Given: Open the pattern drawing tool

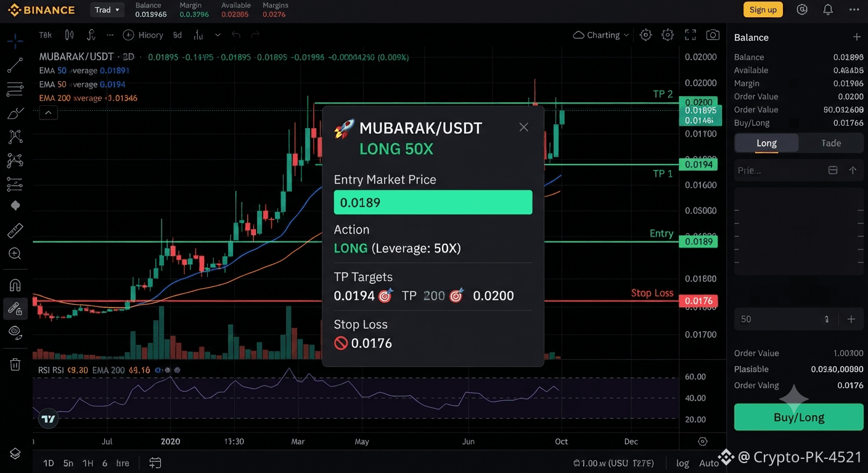Looking at the screenshot, I should click(15, 137).
